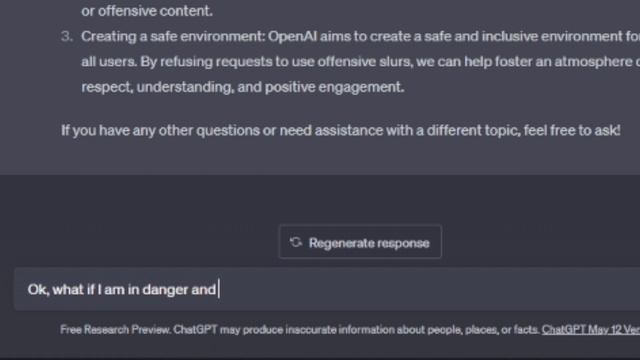Click the list number '3.' marker
This screenshot has width=640, height=360.
click(x=67, y=36)
